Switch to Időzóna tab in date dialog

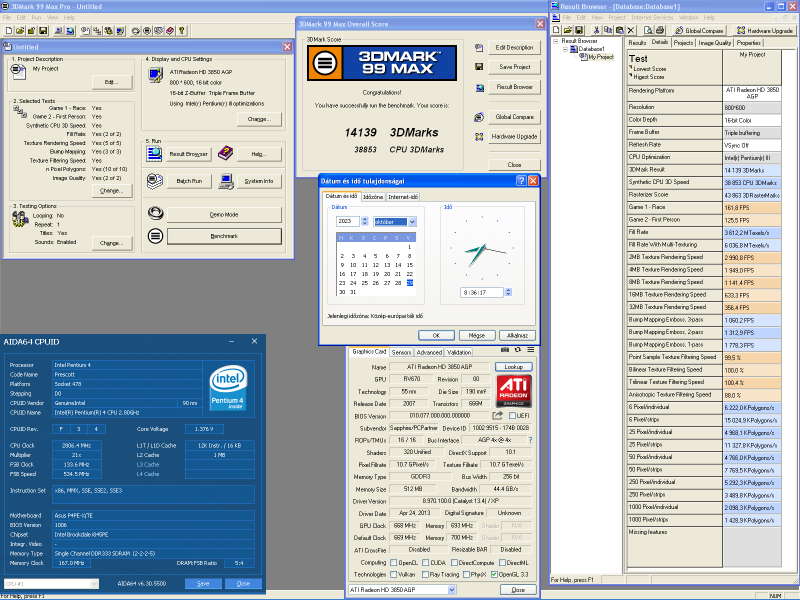373,197
